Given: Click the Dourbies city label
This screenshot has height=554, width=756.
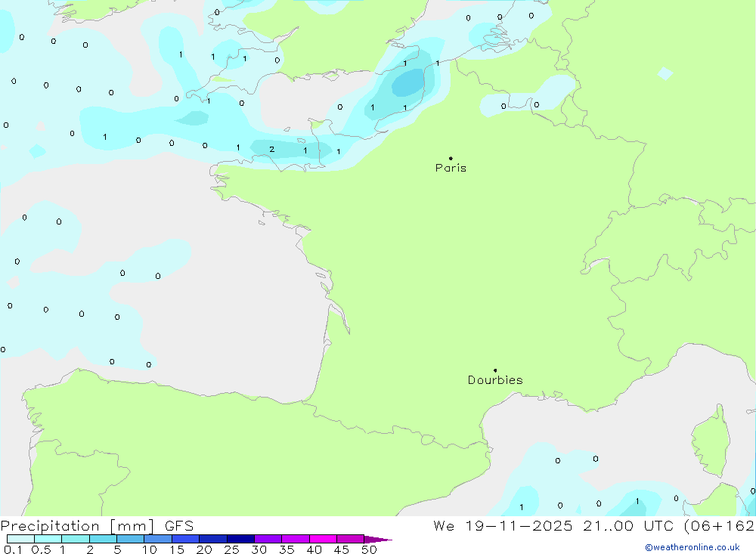Looking at the screenshot, I should tap(495, 380).
